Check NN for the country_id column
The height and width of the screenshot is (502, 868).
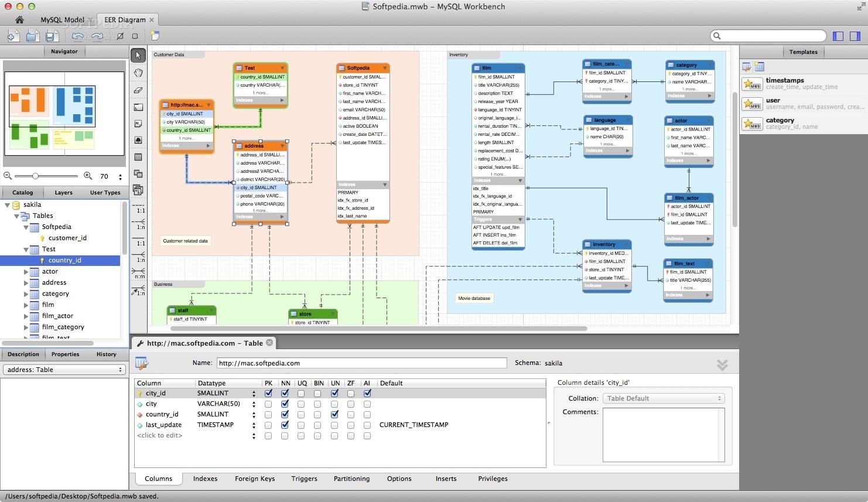285,414
